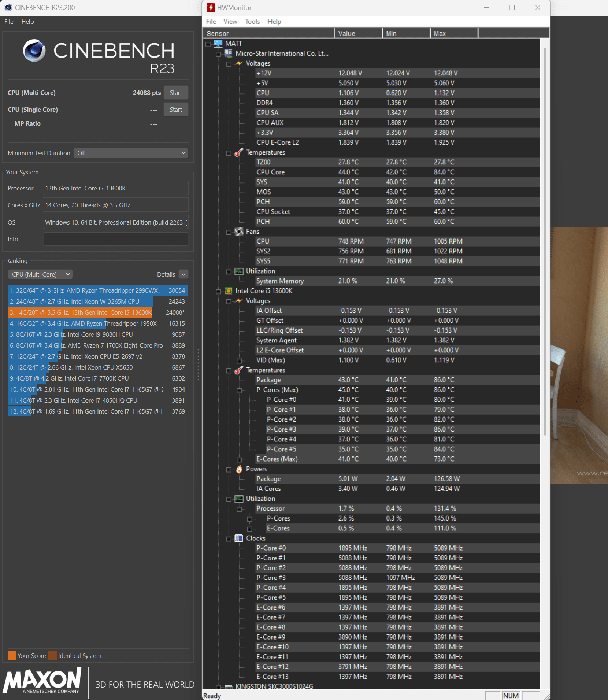
Task: Click the Info input field
Action: coord(116,239)
